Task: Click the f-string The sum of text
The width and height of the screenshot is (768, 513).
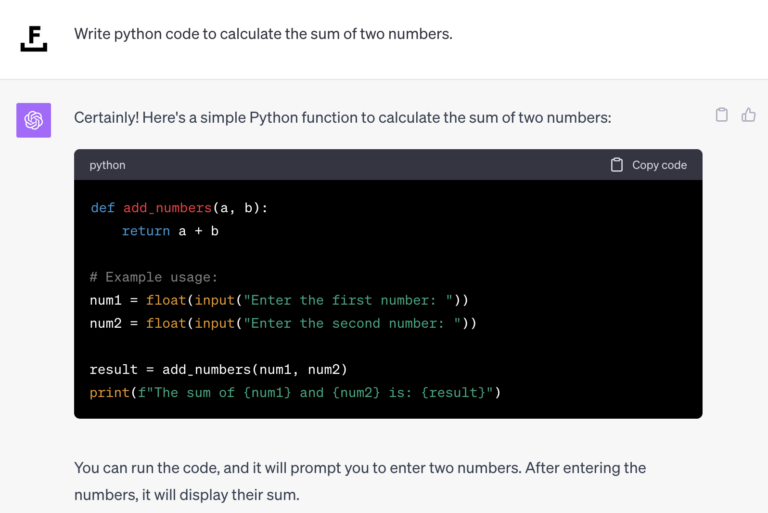Action: pyautogui.click(x=318, y=392)
